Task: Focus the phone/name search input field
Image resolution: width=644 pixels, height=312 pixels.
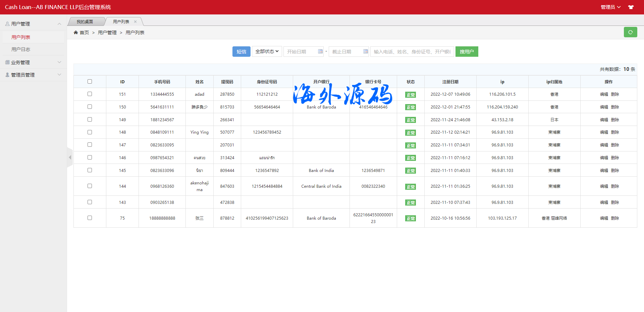Action: (412, 52)
